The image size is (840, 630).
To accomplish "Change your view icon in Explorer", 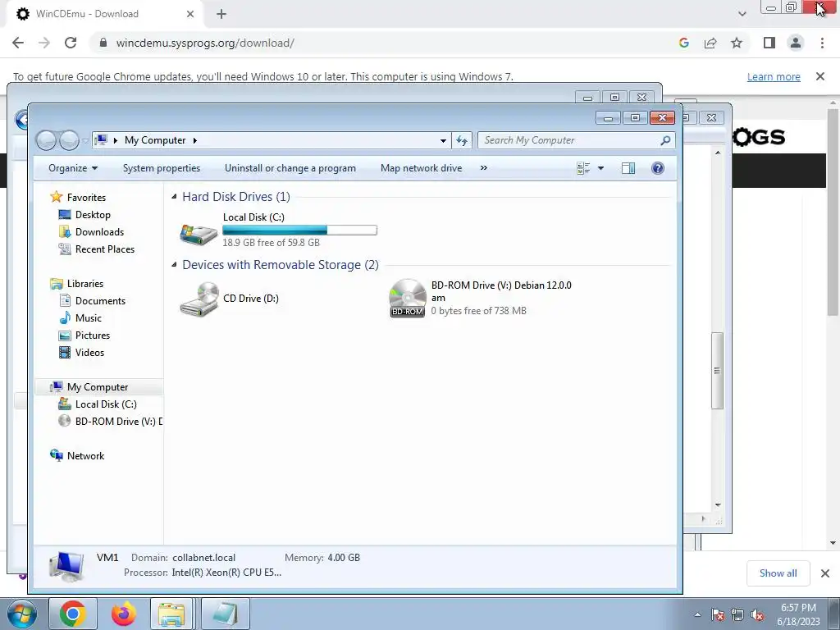I will 583,168.
